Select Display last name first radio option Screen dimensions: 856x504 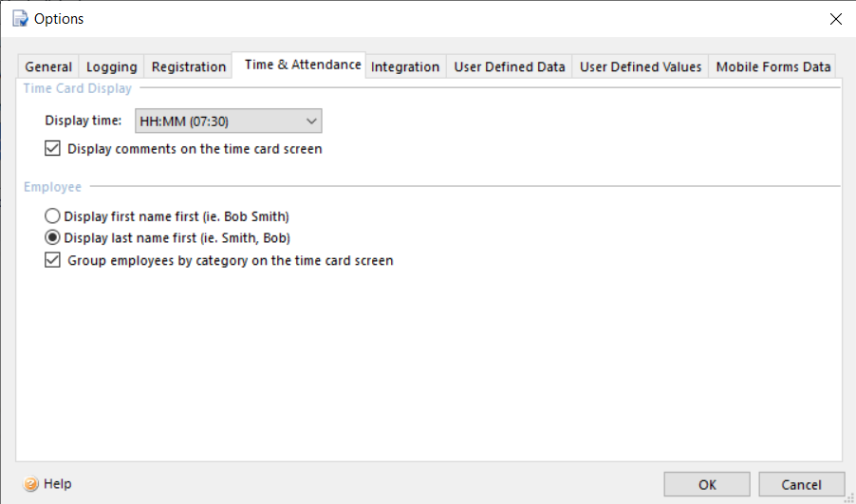click(52, 238)
